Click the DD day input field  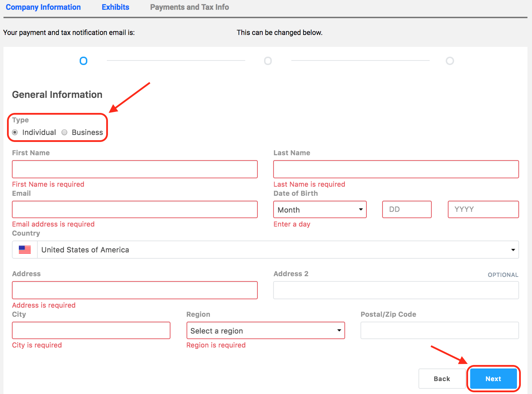click(x=407, y=209)
